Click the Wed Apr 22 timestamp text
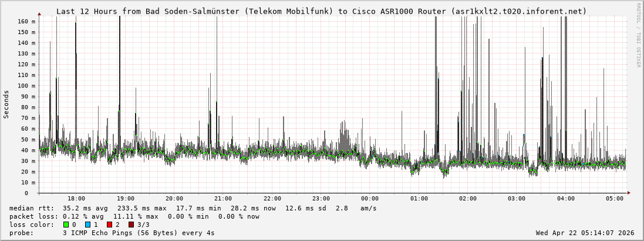This screenshot has height=241, width=644. (585, 233)
